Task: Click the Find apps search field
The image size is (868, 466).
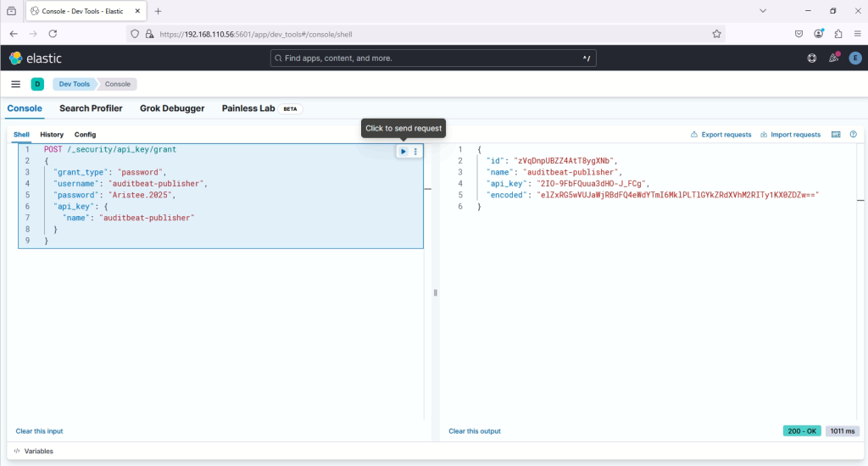Action: (433, 58)
